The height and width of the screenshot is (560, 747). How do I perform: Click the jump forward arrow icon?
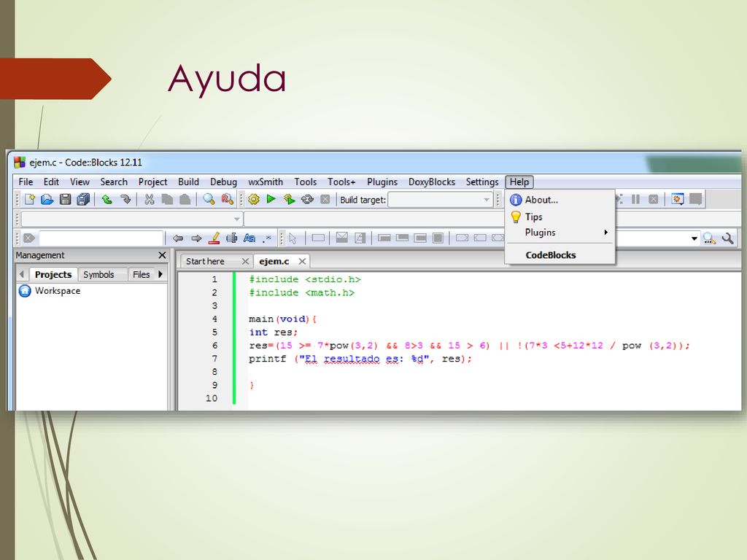pyautogui.click(x=196, y=238)
